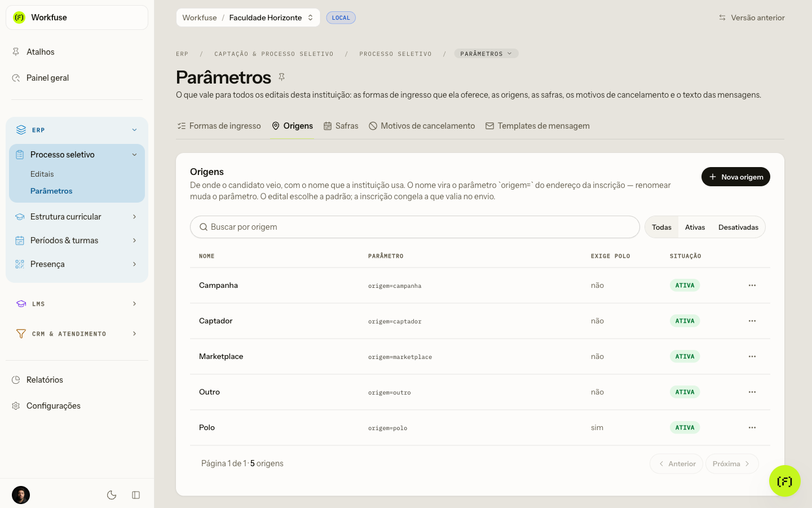812x508 pixels.
Task: Open row actions menu for Campanha
Action: pos(752,286)
